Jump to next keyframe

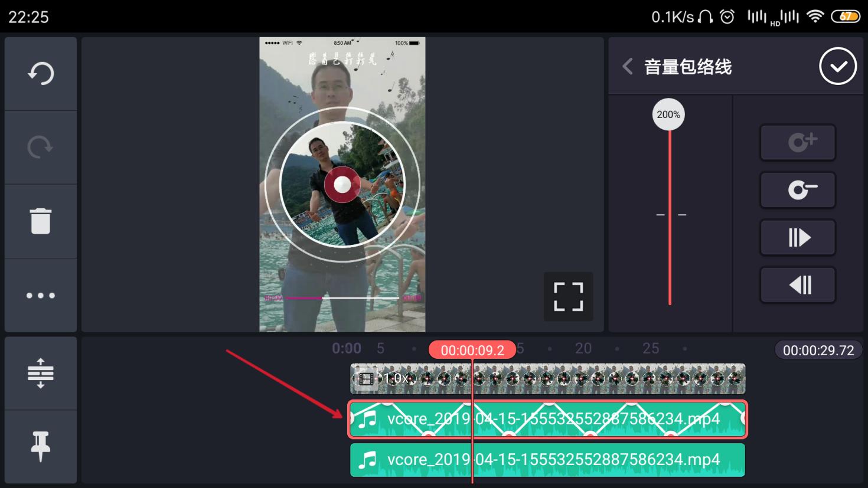798,238
